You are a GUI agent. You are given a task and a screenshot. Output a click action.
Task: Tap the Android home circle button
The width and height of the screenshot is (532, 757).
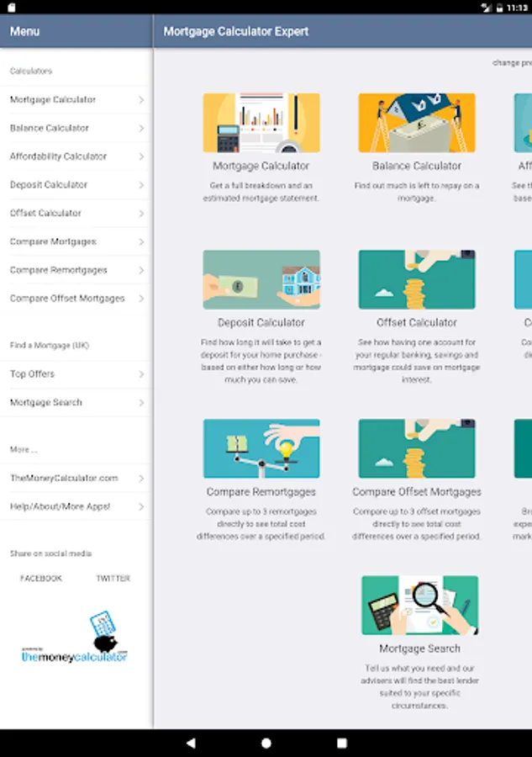click(x=266, y=743)
